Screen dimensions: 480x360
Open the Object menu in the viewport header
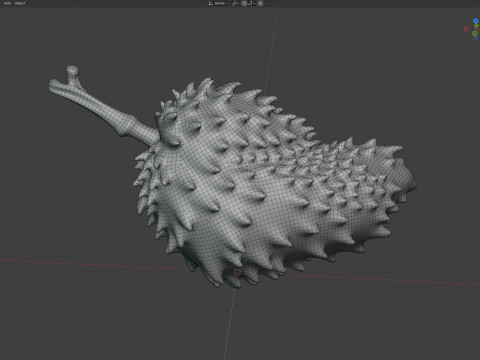[20, 3]
